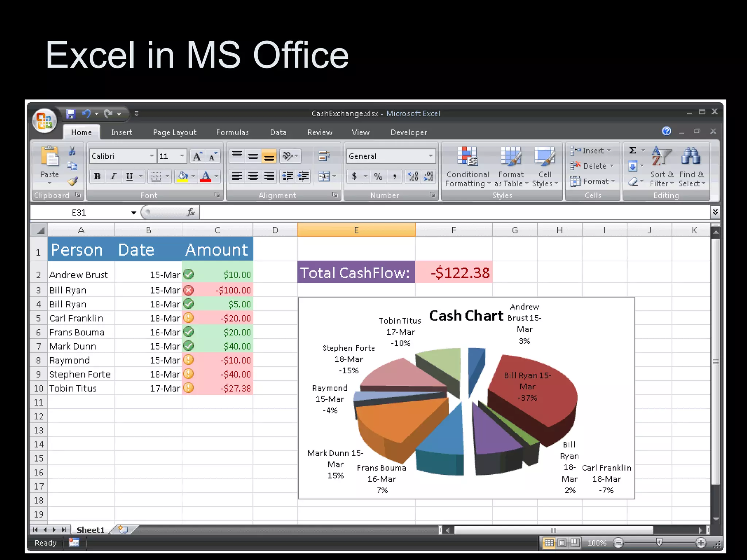Undo the last action

point(86,114)
